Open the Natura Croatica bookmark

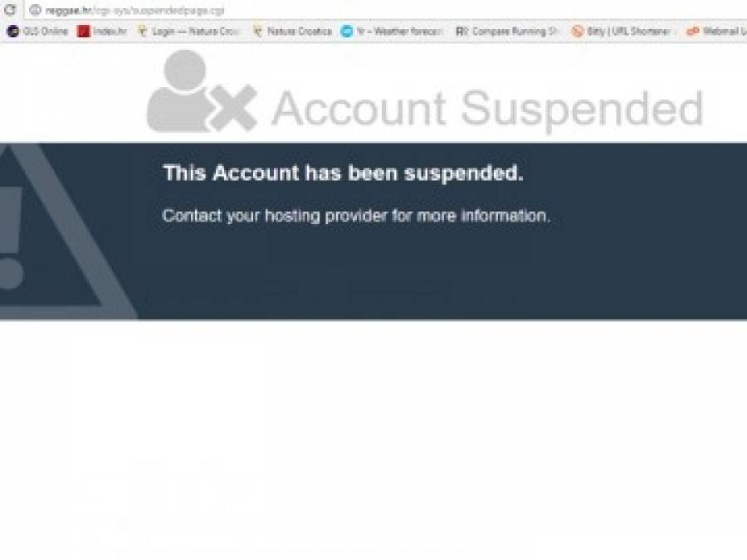pyautogui.click(x=292, y=32)
